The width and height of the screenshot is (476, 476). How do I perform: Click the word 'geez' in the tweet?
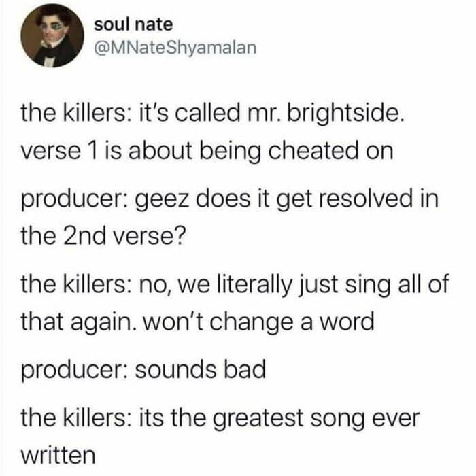coord(163,200)
